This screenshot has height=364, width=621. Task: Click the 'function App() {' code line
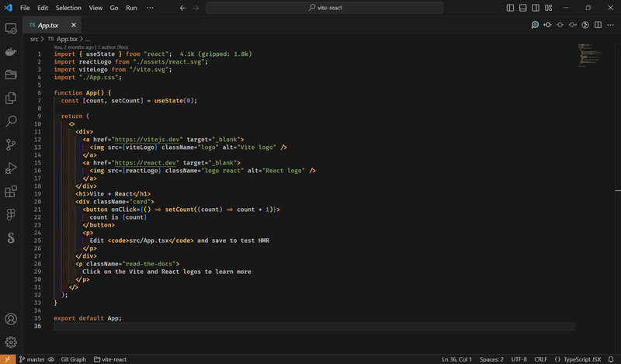[x=82, y=92]
